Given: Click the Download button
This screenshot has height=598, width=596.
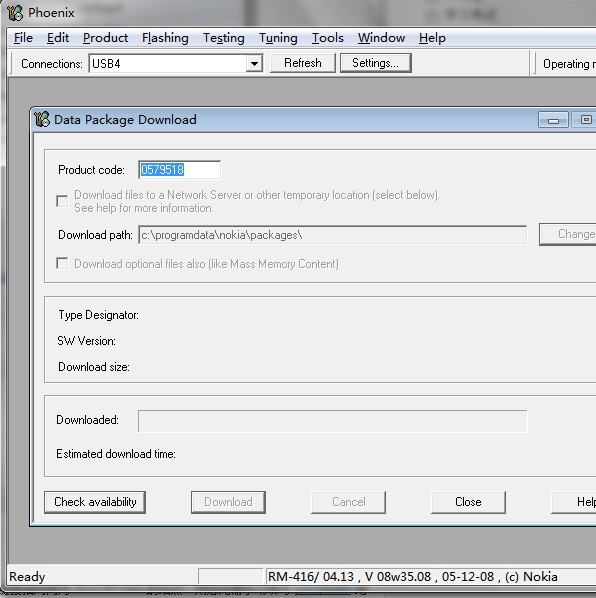Looking at the screenshot, I should [228, 502].
